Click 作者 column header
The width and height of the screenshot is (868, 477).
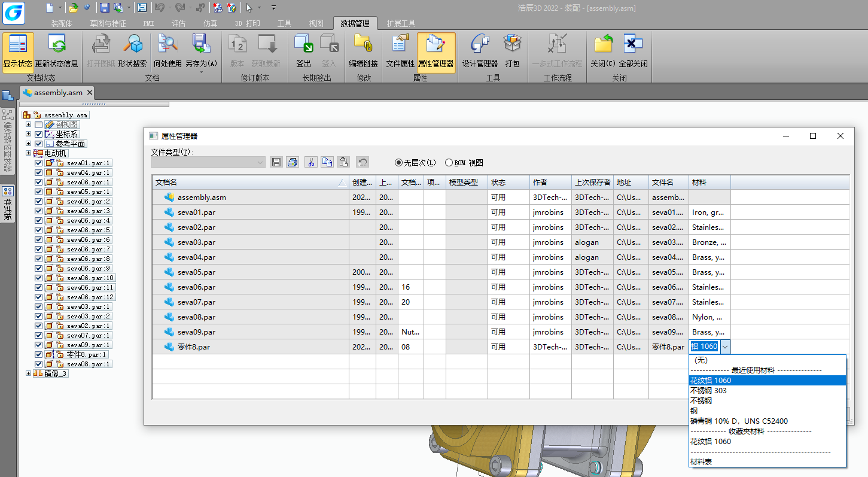(550, 182)
